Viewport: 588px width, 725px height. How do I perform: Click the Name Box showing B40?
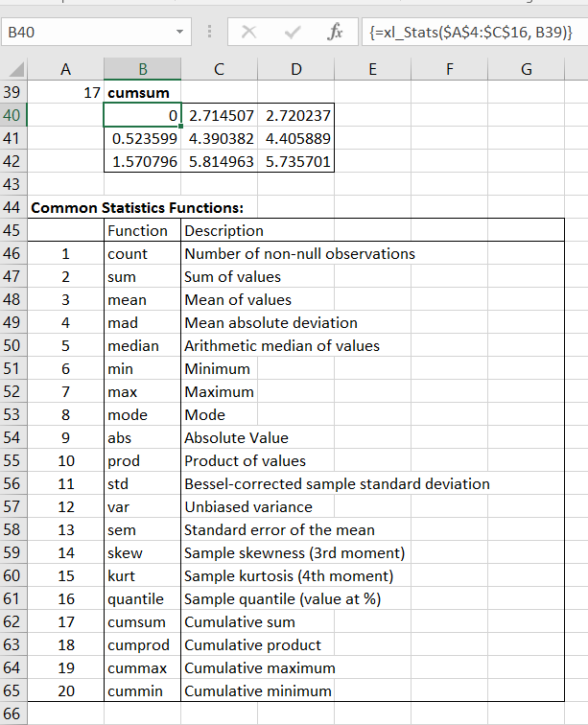click(x=86, y=34)
